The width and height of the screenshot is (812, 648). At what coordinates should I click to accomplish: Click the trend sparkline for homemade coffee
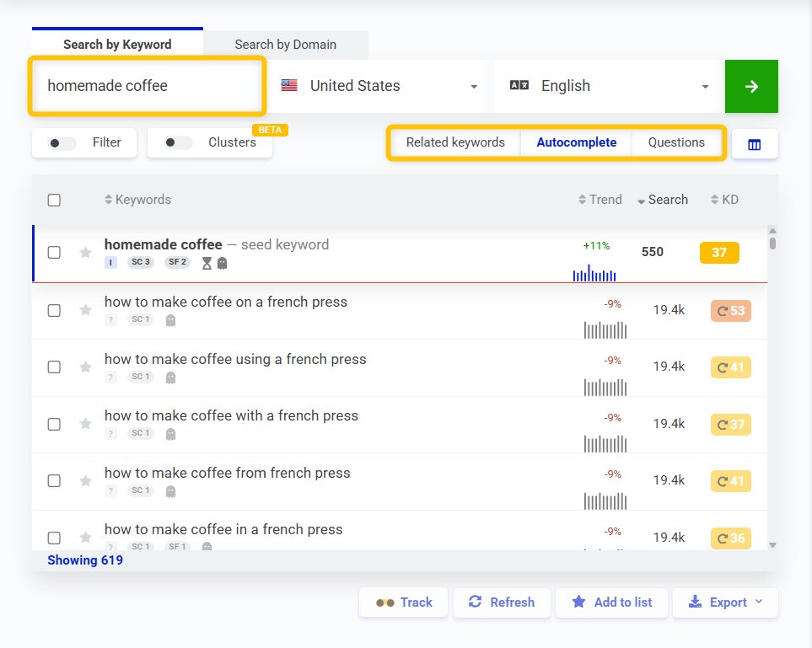coord(594,273)
